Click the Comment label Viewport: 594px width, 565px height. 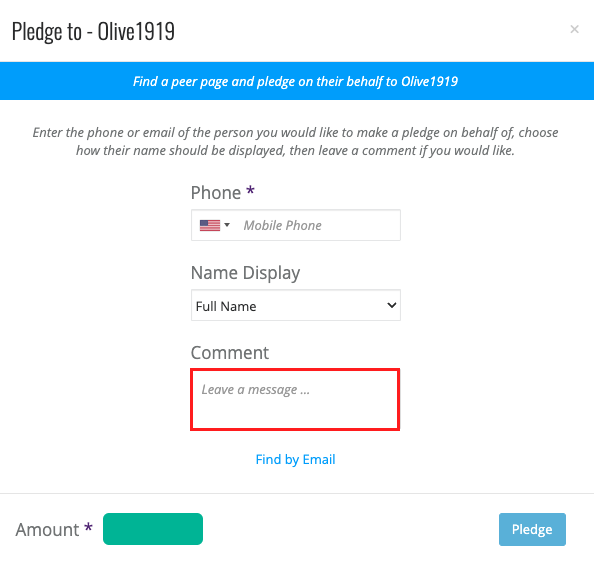pyautogui.click(x=230, y=353)
